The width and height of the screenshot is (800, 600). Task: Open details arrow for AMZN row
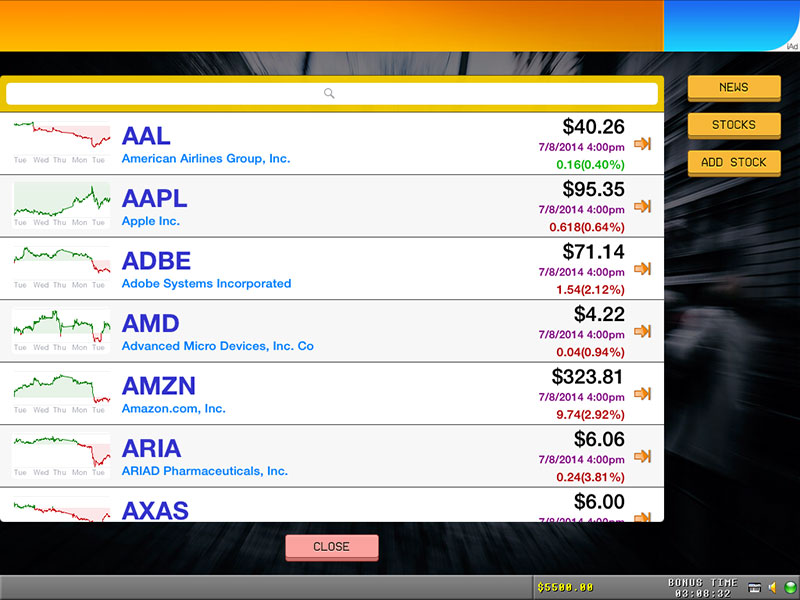coord(642,393)
